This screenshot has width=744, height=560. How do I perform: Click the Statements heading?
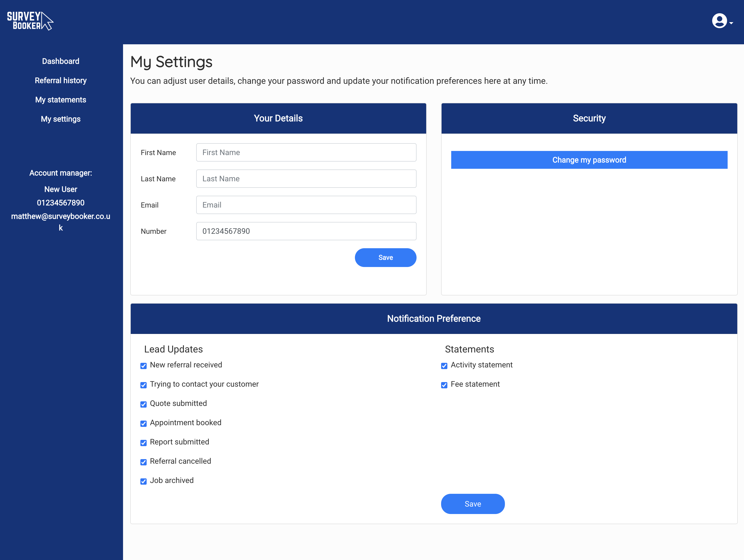[469, 349]
